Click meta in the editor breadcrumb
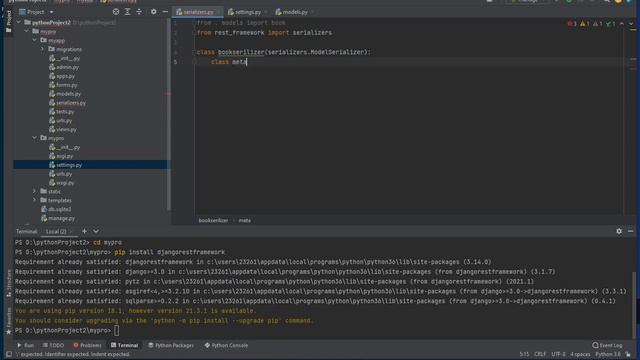640x360 pixels. pos(244,220)
